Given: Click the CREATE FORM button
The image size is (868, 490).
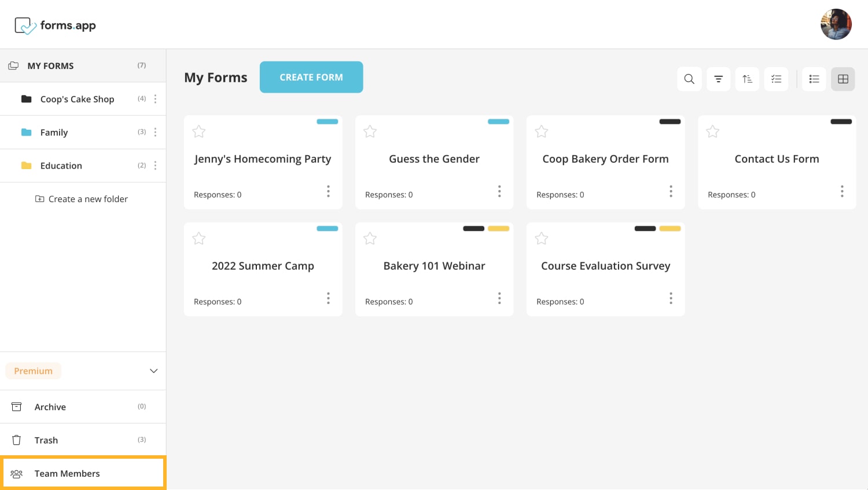Looking at the screenshot, I should coord(311,77).
